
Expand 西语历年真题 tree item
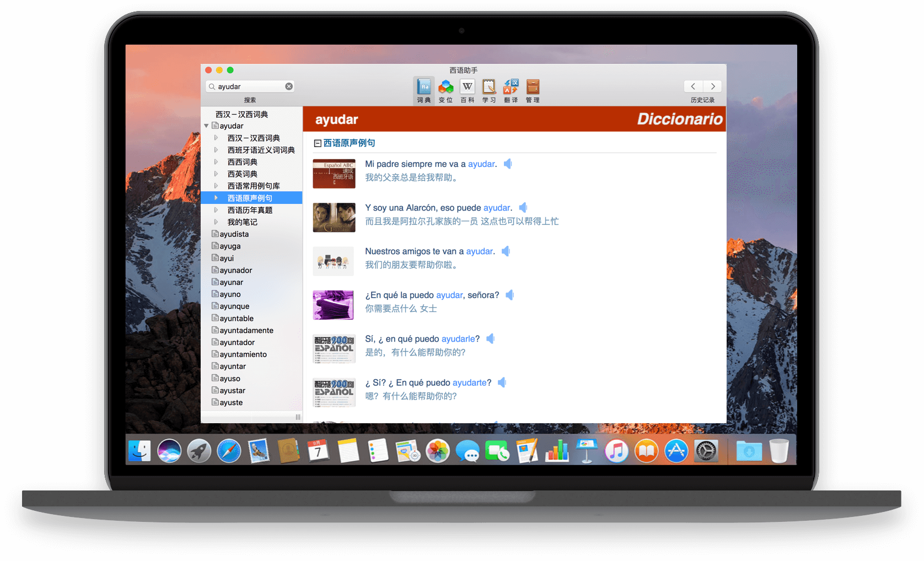pyautogui.click(x=216, y=210)
